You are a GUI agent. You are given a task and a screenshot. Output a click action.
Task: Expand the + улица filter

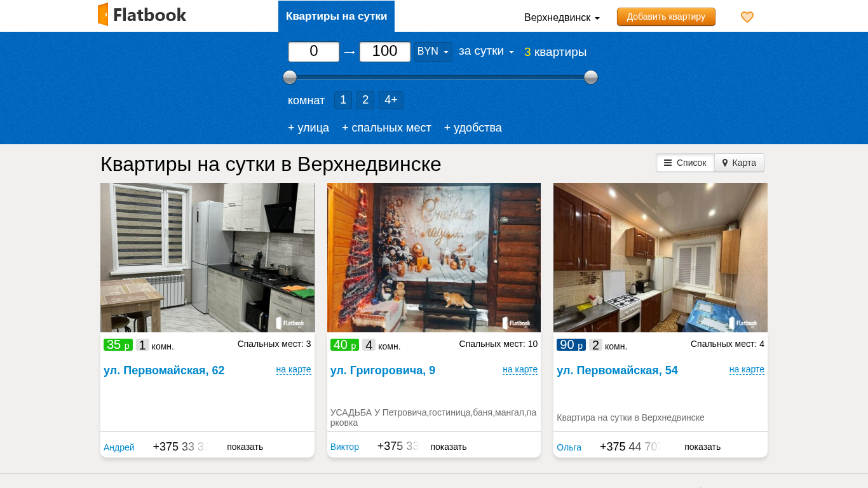coord(308,128)
